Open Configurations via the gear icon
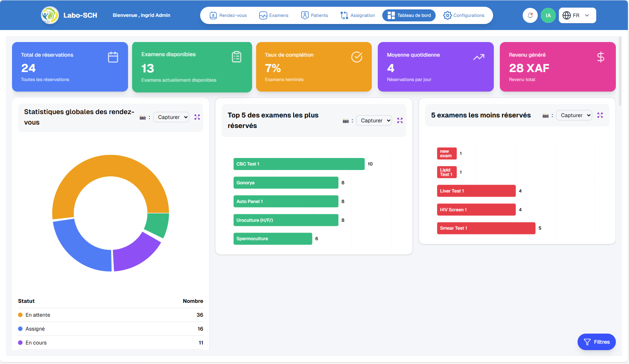 coord(447,15)
